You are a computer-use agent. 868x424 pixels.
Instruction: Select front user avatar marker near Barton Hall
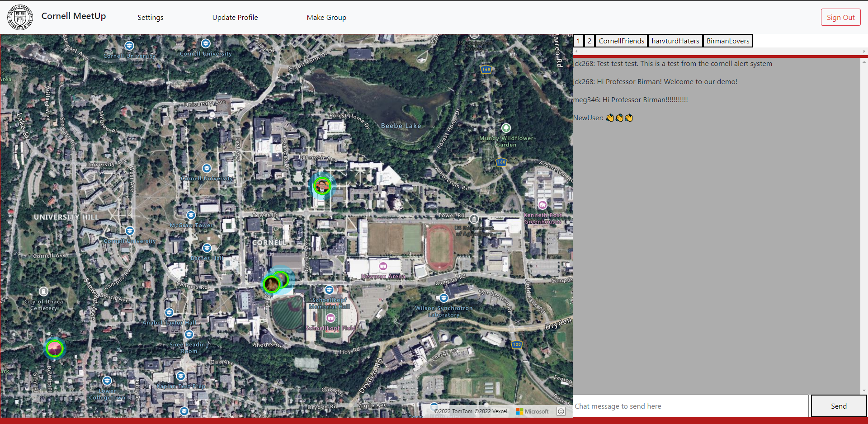point(272,284)
